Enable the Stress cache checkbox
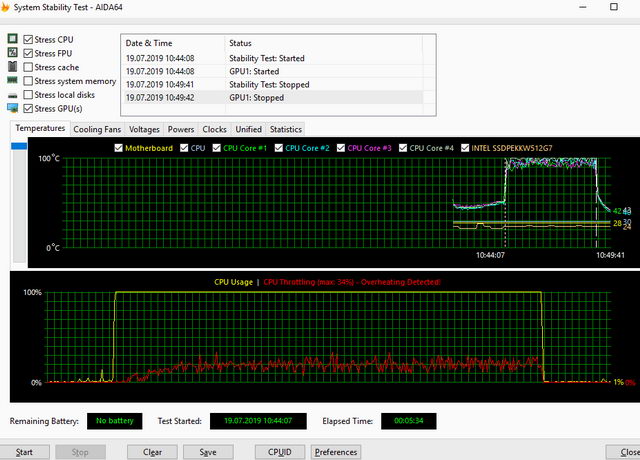 (x=28, y=67)
